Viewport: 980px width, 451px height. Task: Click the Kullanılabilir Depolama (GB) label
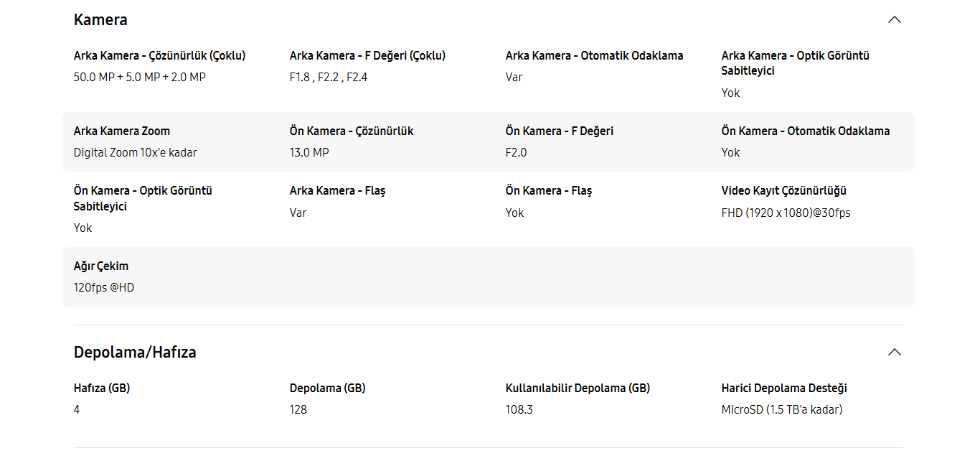tap(578, 388)
